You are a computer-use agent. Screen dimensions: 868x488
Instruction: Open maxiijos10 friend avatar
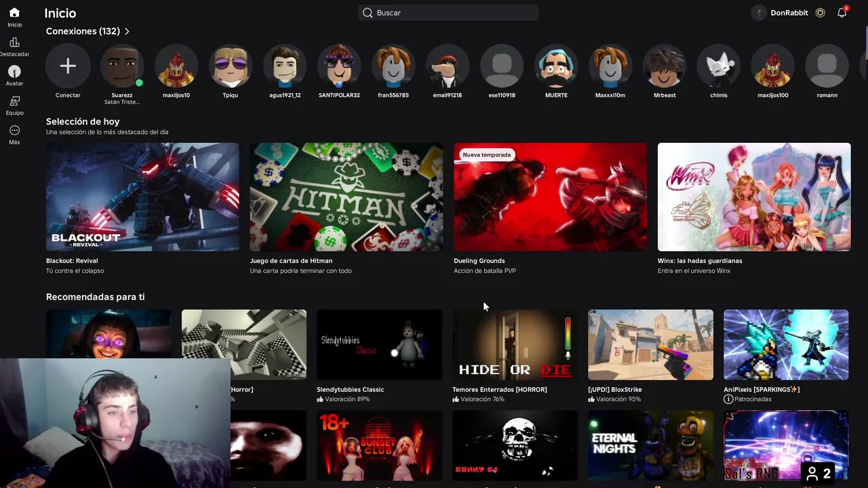click(176, 66)
